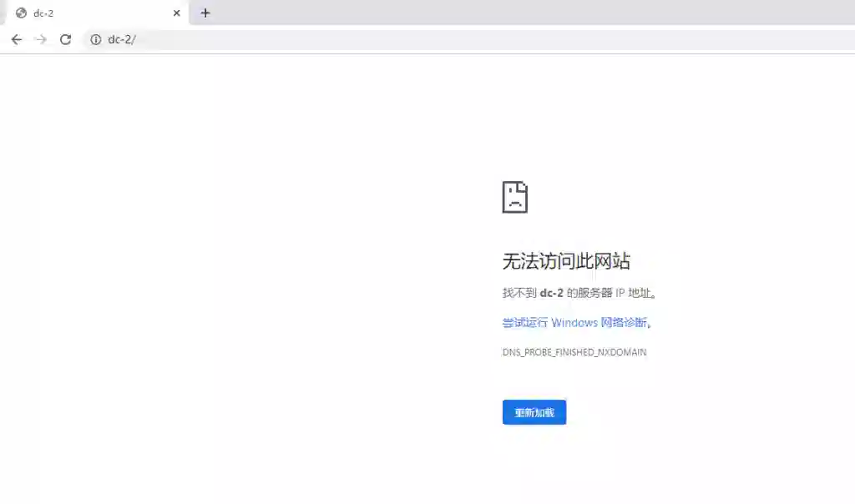
Task: Click the globe favicon on dc-2 tab
Action: (x=21, y=13)
